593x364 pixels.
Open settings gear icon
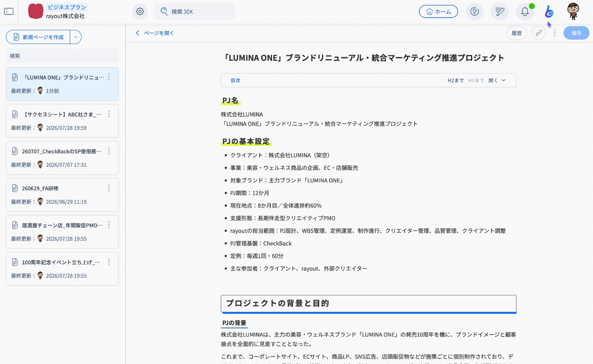click(140, 11)
